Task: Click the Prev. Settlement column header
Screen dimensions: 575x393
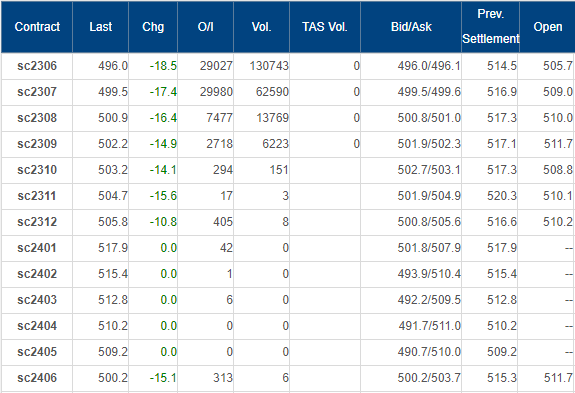Action: pos(491,26)
